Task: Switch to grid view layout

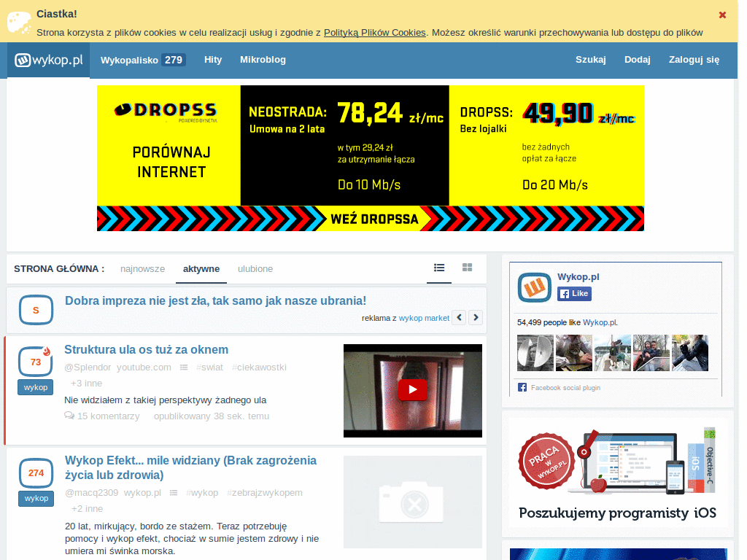Action: pos(467,268)
